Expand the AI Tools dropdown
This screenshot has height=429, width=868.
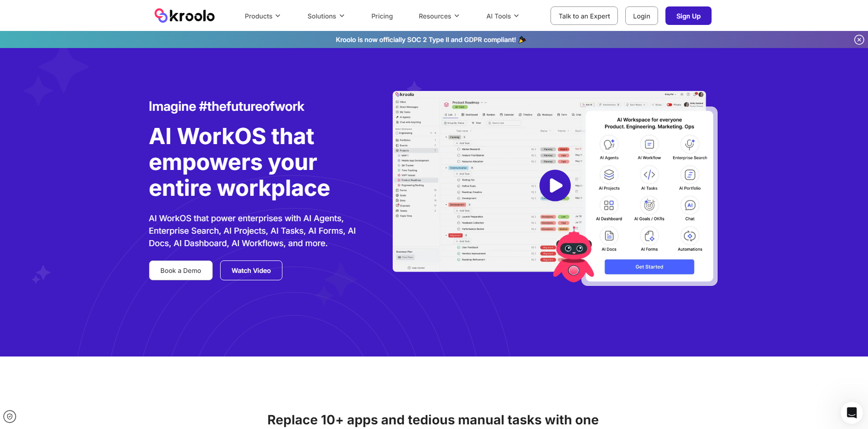[503, 16]
